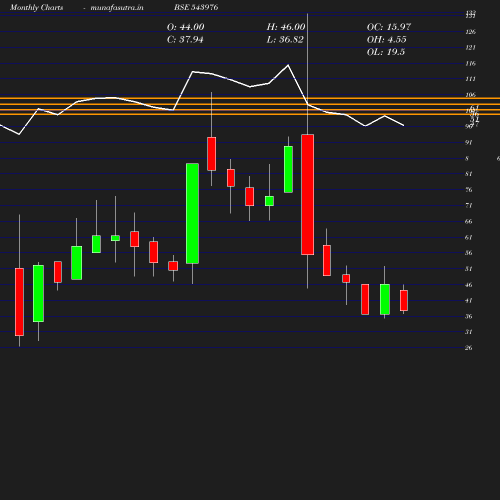Viewport: 500px width, 500px height.
Task: Click the 116 price axis label
Action: [470, 64]
